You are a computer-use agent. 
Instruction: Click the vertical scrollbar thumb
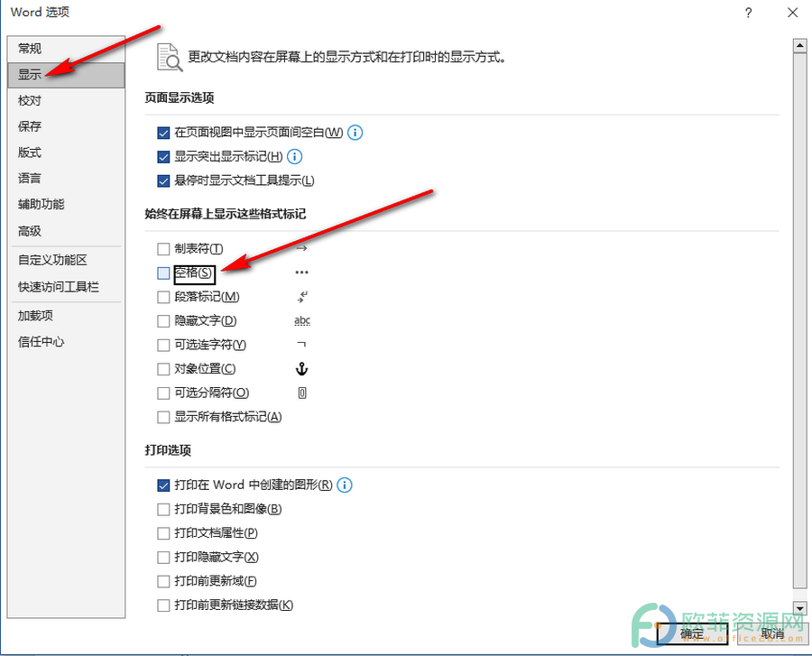[x=800, y=320]
